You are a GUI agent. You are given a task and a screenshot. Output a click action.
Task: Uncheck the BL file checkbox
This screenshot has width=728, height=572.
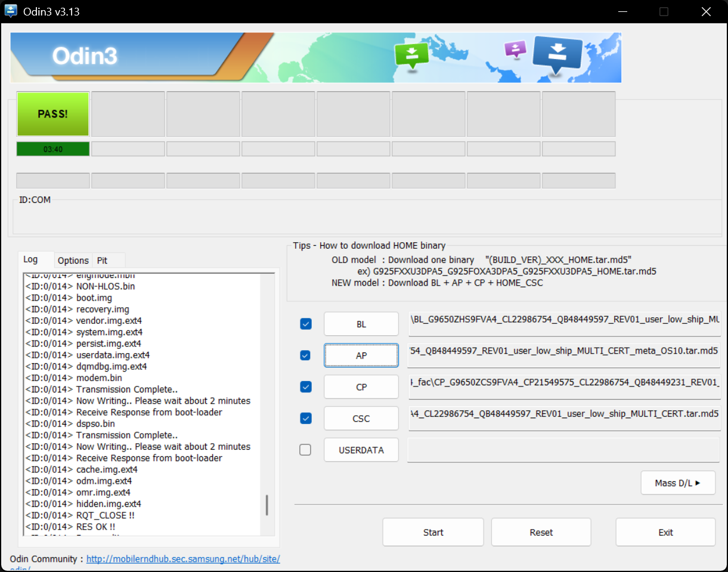[x=305, y=324]
